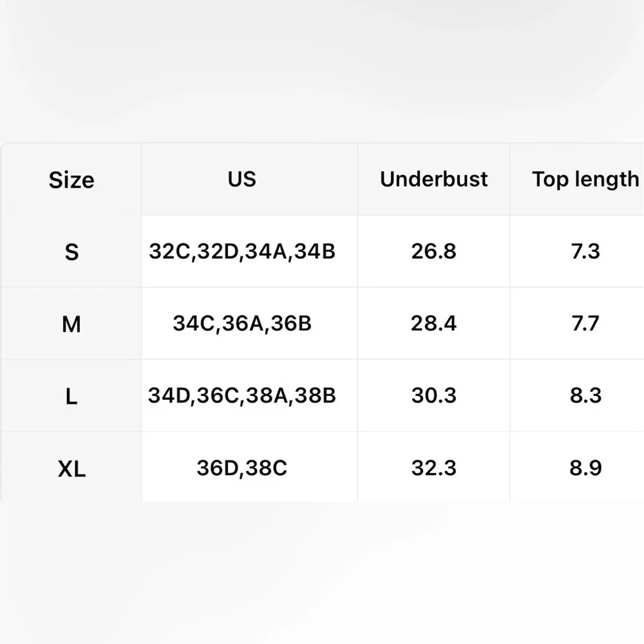Click the 32C,32D,34A,34B cell

(242, 251)
